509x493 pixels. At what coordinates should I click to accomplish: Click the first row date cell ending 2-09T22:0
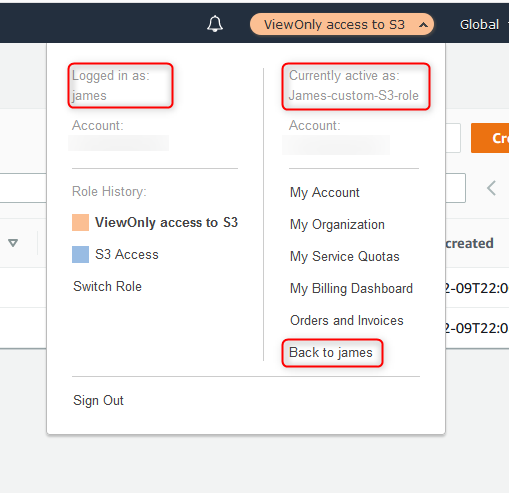tap(477, 288)
